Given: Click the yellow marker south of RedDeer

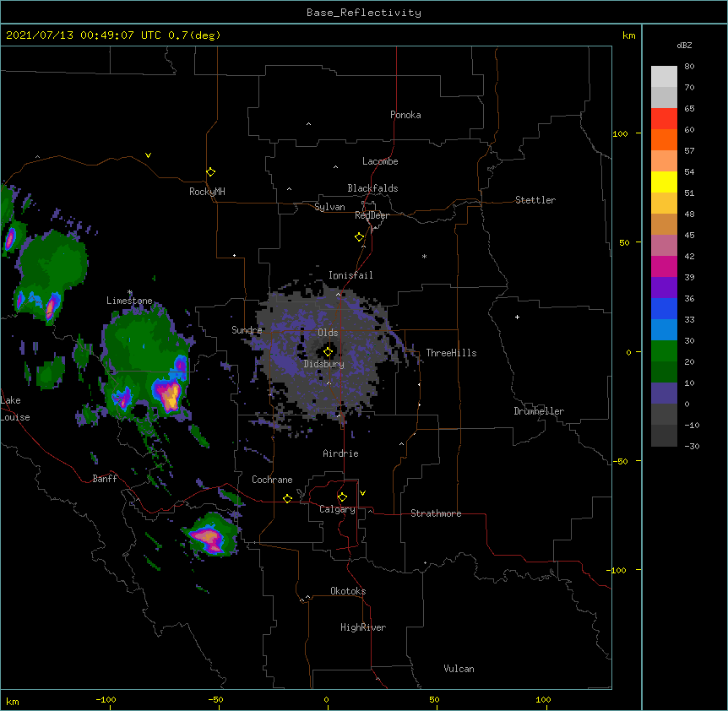Looking at the screenshot, I should click(359, 236).
